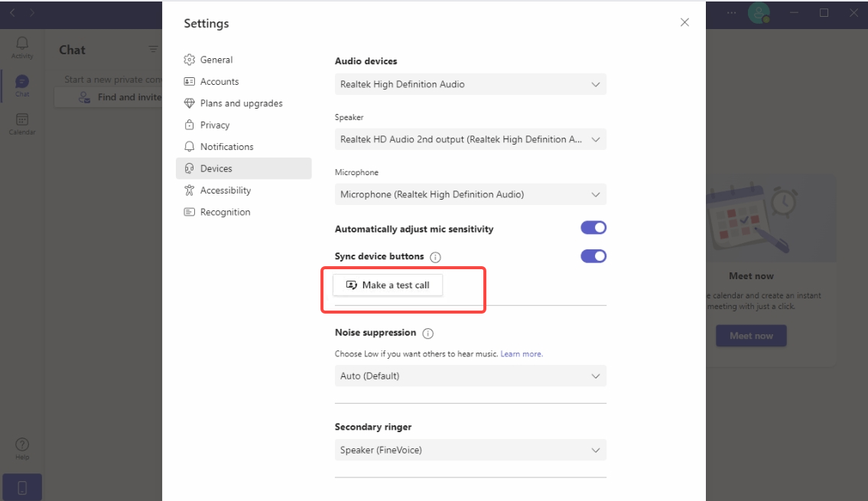Expand the Microphone selection dropdown
The image size is (868, 501).
[470, 194]
